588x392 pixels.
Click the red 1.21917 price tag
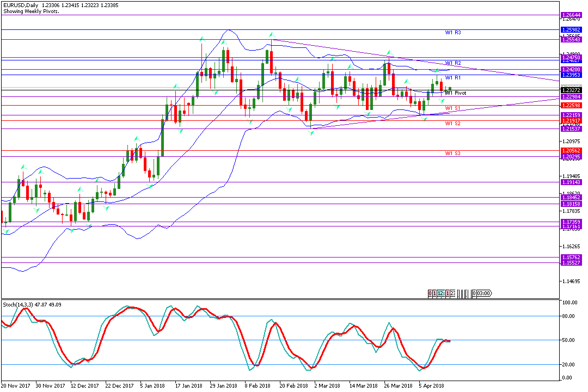pos(571,121)
